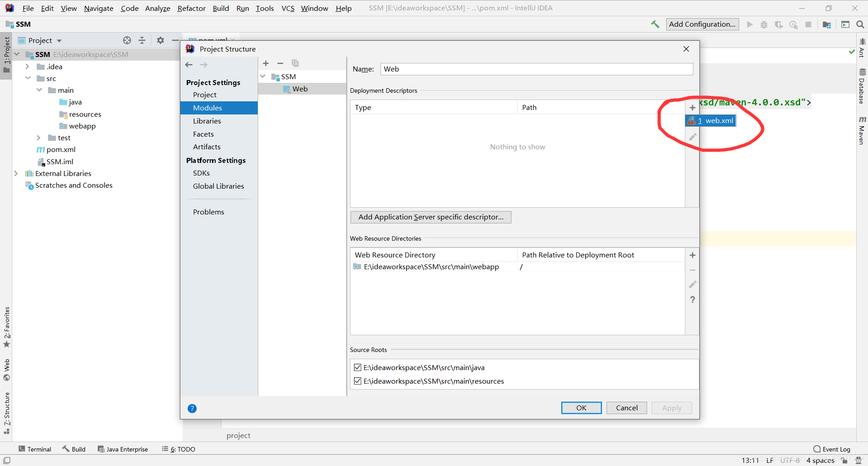Click forward arrow in Project Structure dialog
The image size is (868, 466).
tap(204, 65)
